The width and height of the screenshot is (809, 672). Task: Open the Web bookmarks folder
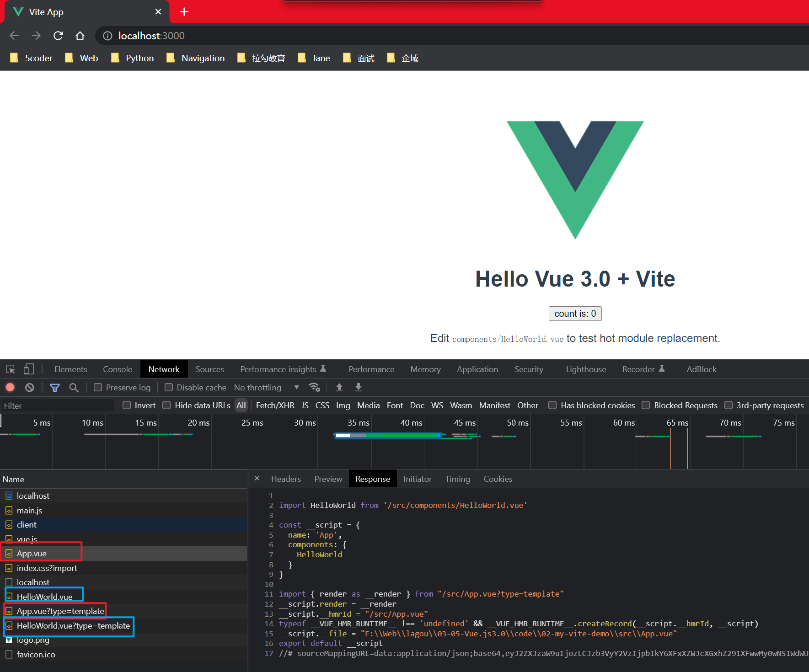[81, 58]
